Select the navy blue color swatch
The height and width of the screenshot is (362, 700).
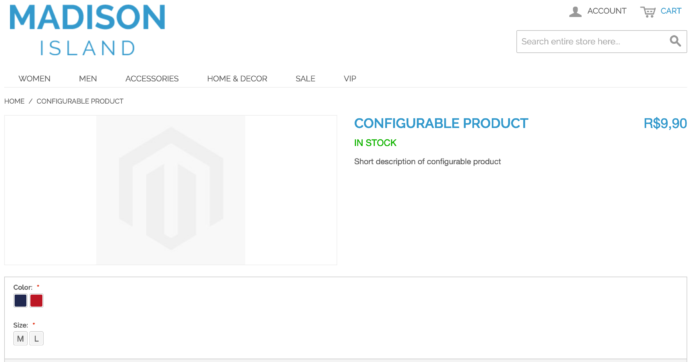[x=21, y=301]
